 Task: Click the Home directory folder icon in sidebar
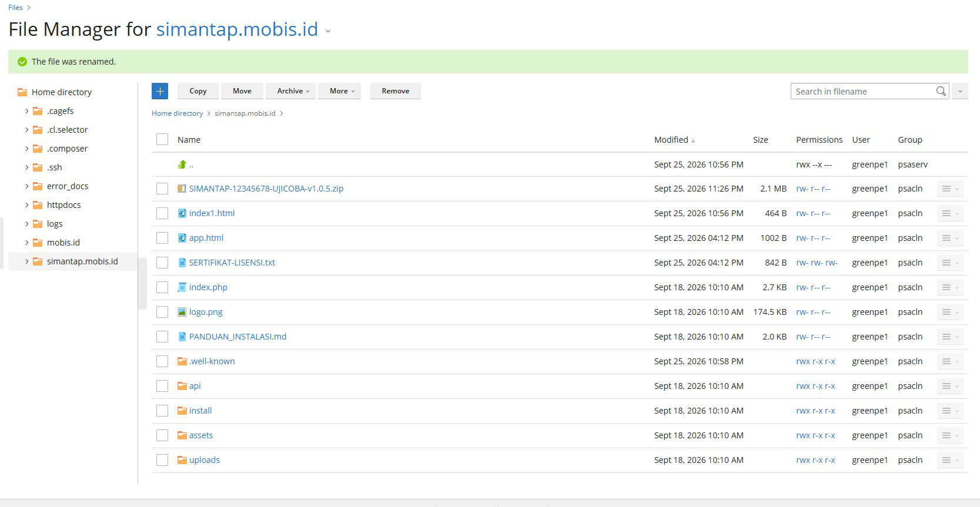(x=22, y=92)
